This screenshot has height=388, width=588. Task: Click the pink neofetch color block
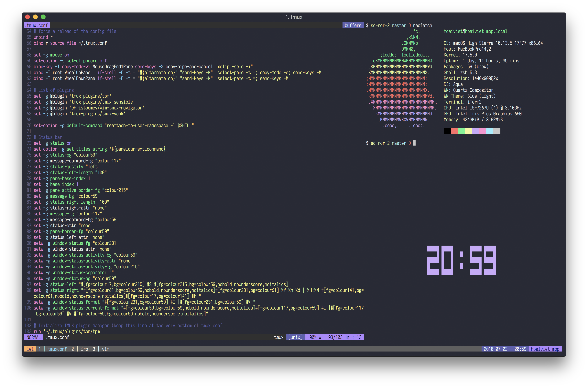[483, 131]
